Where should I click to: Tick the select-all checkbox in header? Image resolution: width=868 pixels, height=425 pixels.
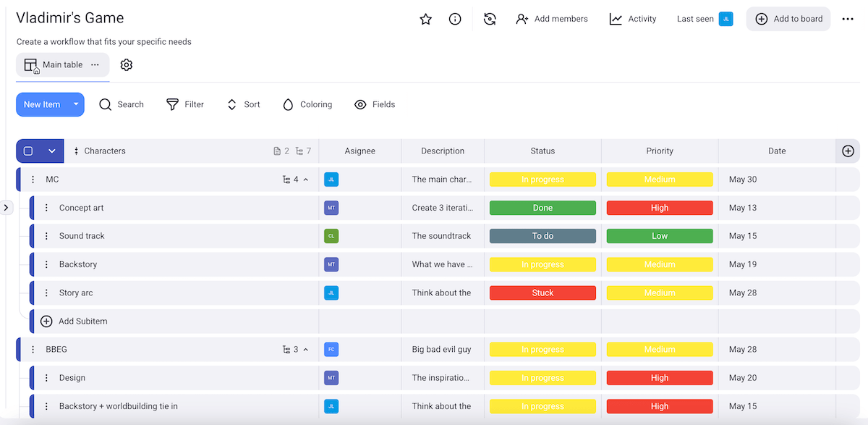(28, 151)
